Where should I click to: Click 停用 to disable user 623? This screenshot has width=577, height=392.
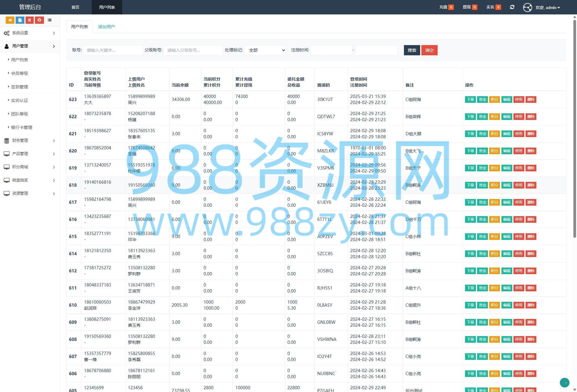click(519, 100)
